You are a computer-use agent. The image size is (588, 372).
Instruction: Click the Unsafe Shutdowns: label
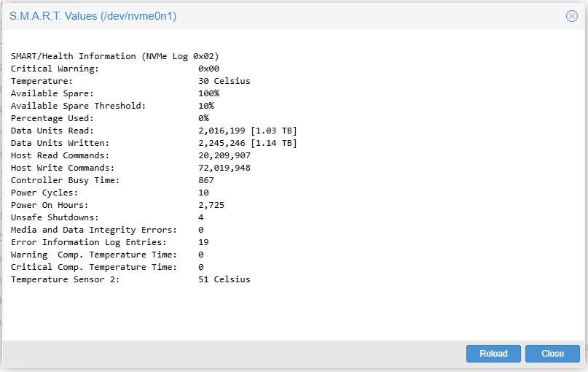(55, 217)
